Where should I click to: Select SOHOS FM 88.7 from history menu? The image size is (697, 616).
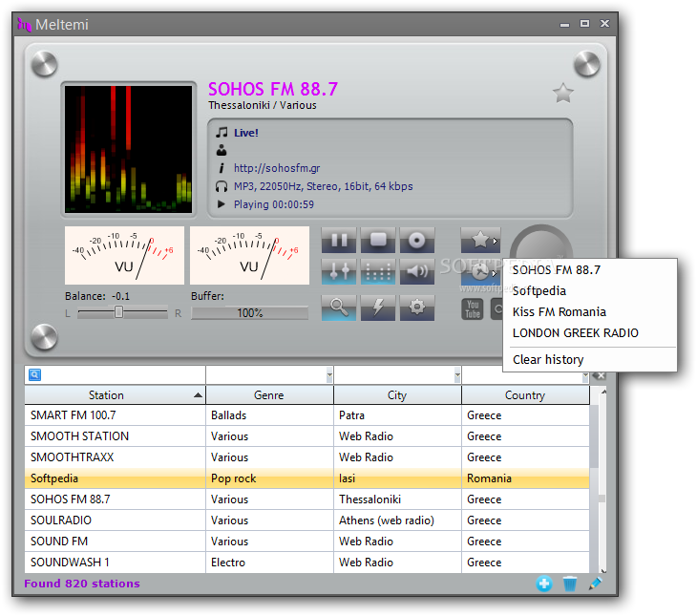[x=589, y=270]
